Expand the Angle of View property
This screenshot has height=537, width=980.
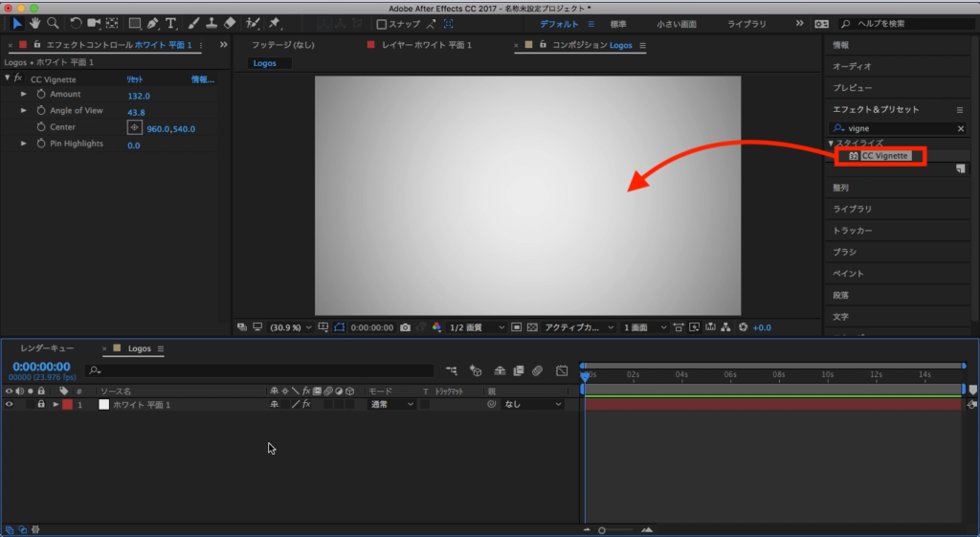24,111
